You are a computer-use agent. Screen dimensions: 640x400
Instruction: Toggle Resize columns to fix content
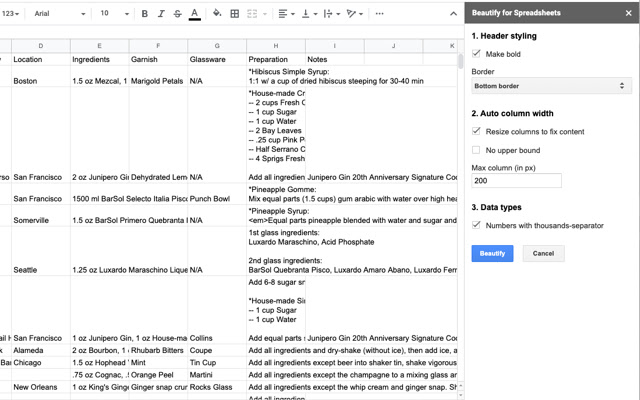pyautogui.click(x=476, y=131)
